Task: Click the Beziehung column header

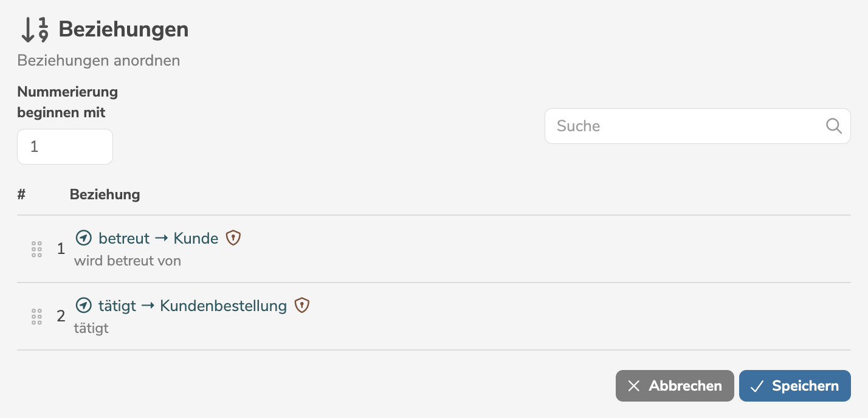Action: click(105, 194)
